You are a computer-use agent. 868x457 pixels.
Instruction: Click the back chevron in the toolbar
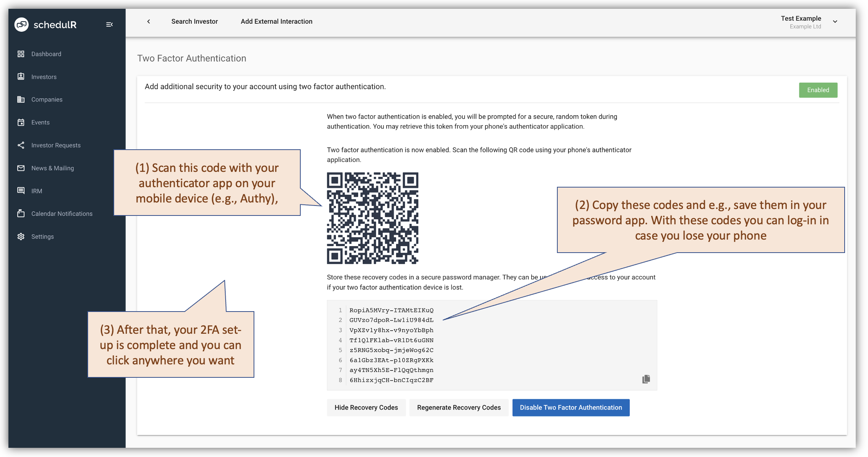click(x=149, y=21)
